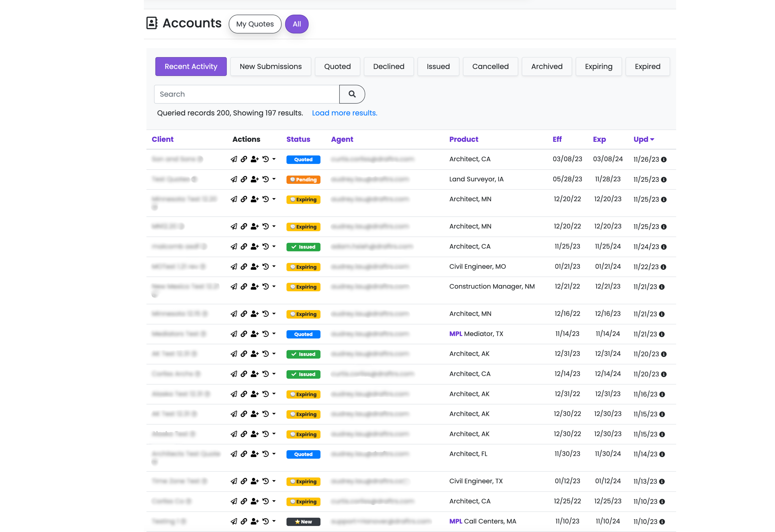Open actions dropdown caret on Civil Engineer, TX row
The image size is (775, 532).
[x=274, y=481]
